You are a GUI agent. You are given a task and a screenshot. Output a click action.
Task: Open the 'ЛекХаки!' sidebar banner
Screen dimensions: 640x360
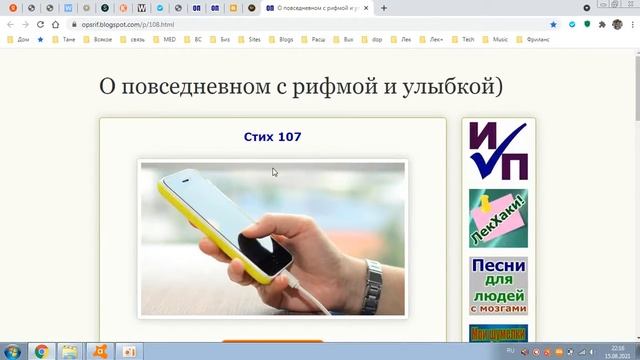[498, 218]
